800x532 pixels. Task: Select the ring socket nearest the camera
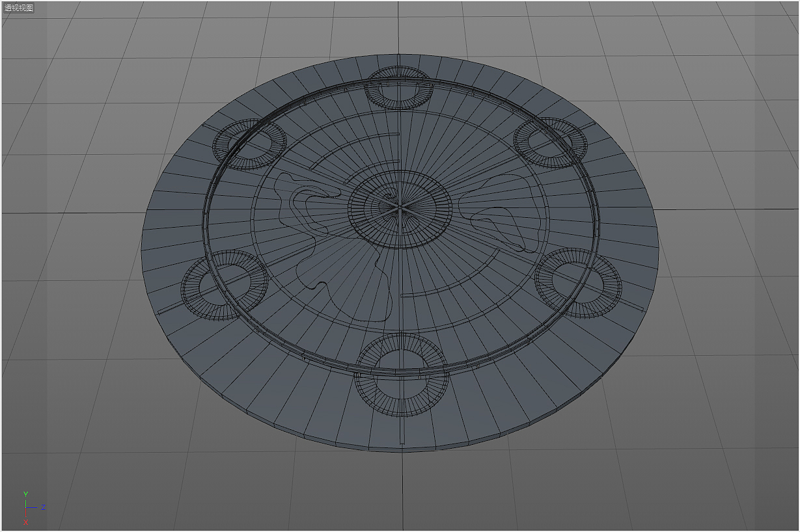pos(402,374)
